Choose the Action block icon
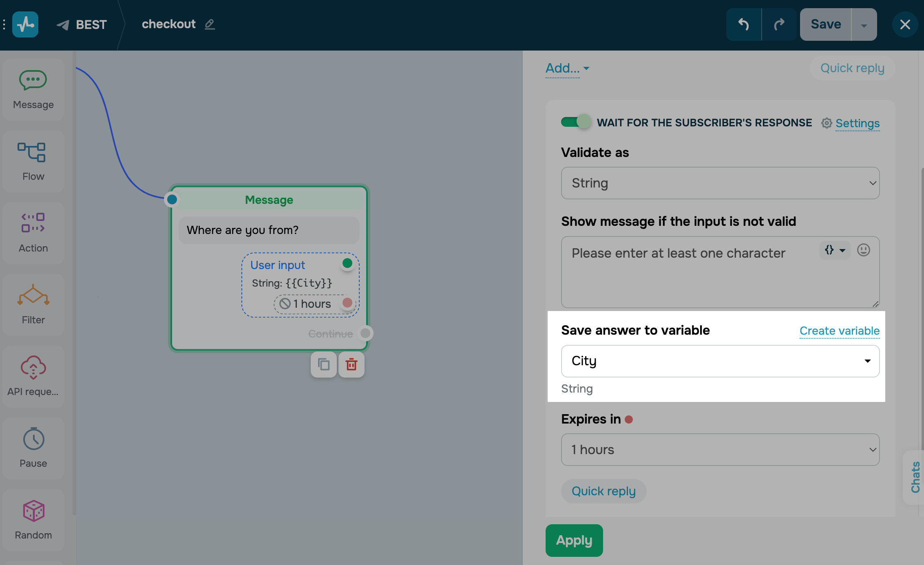The width and height of the screenshot is (924, 565). (x=33, y=233)
